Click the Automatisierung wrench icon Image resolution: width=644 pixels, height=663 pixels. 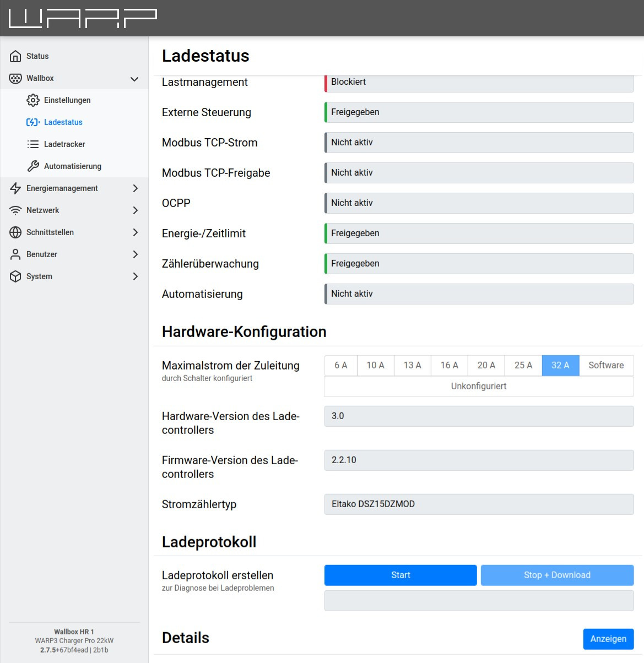33,166
